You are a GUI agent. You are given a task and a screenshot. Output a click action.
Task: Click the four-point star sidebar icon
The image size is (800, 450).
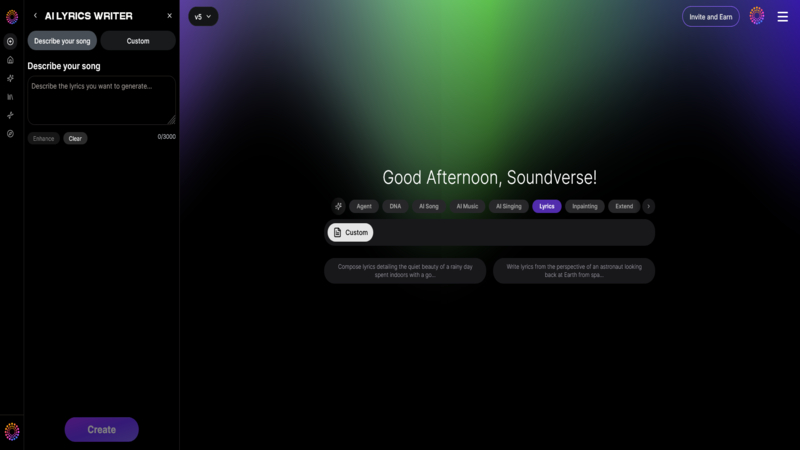(10, 115)
